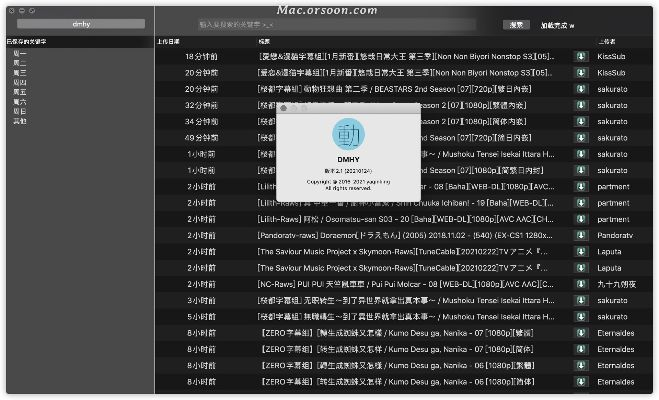Download Mushoku Tensei torrent uploaded 1小时前

click(581, 154)
